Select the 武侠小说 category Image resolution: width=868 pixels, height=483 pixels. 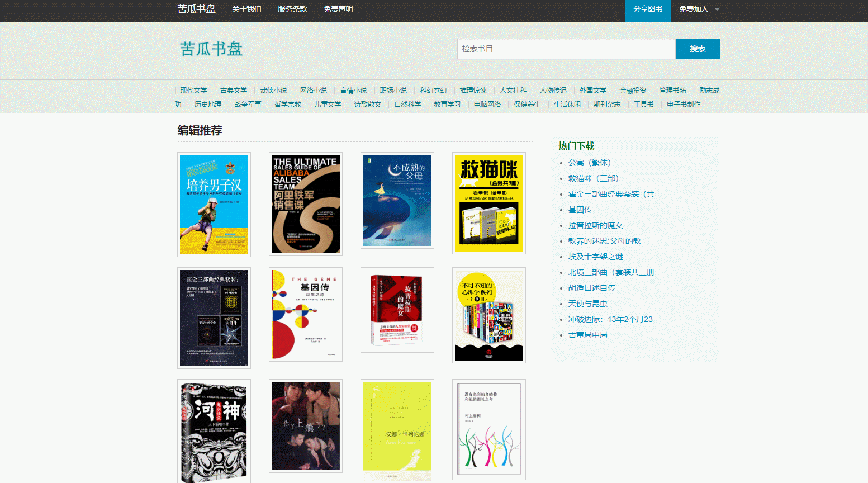click(x=273, y=91)
